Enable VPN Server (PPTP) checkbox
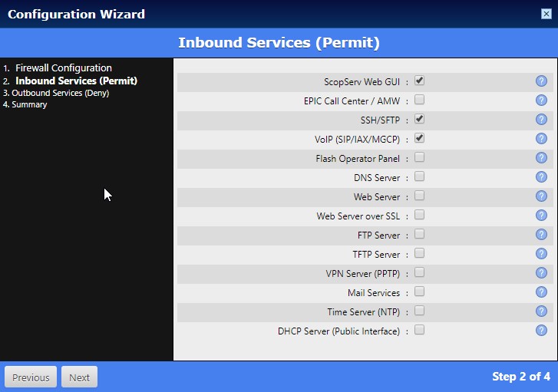Viewport: 558px width, 392px height. (420, 272)
